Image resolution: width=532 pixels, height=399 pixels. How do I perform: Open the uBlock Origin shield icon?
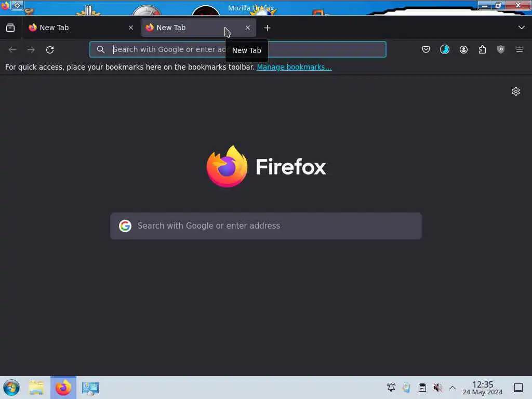501,49
